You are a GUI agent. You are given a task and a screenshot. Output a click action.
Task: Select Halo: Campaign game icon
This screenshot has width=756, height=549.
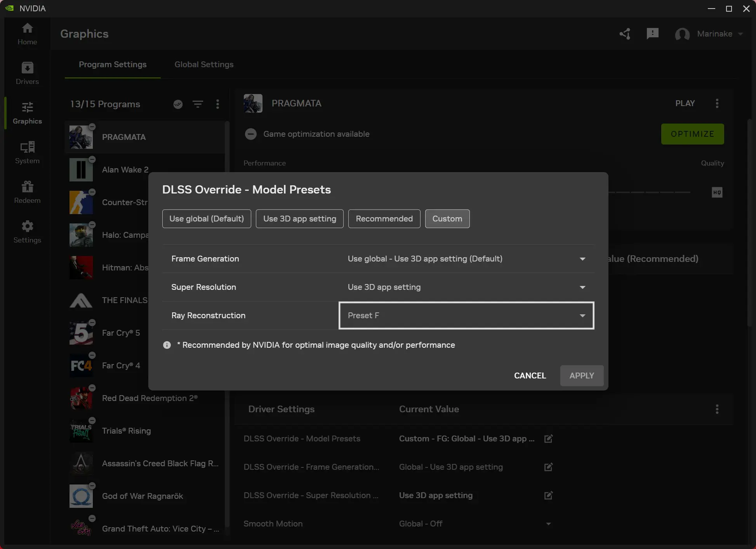coord(81,235)
